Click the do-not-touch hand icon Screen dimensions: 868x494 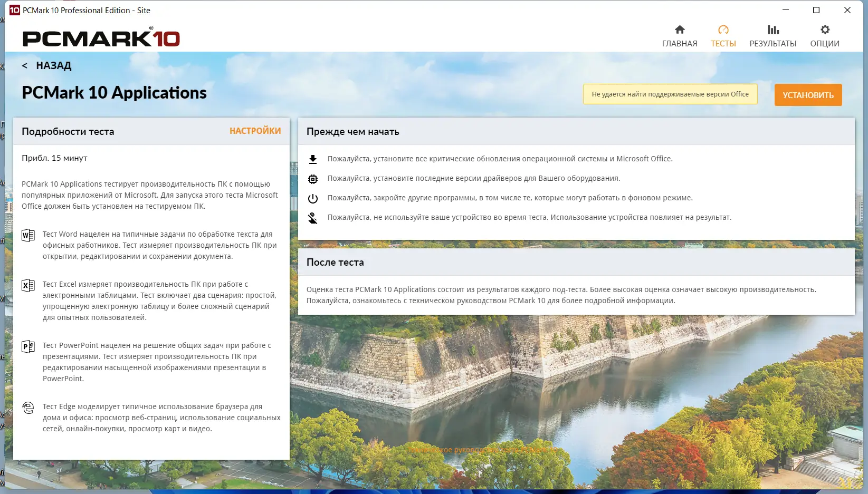[x=313, y=218]
